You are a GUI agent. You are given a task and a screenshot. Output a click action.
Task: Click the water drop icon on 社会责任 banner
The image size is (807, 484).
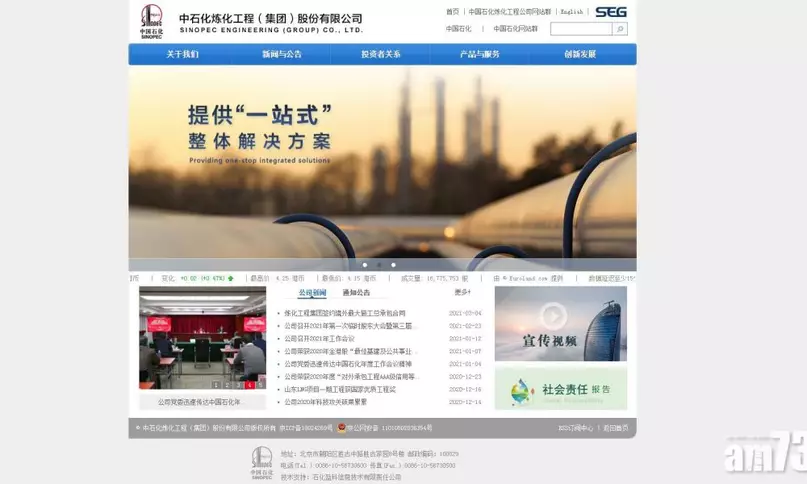521,392
